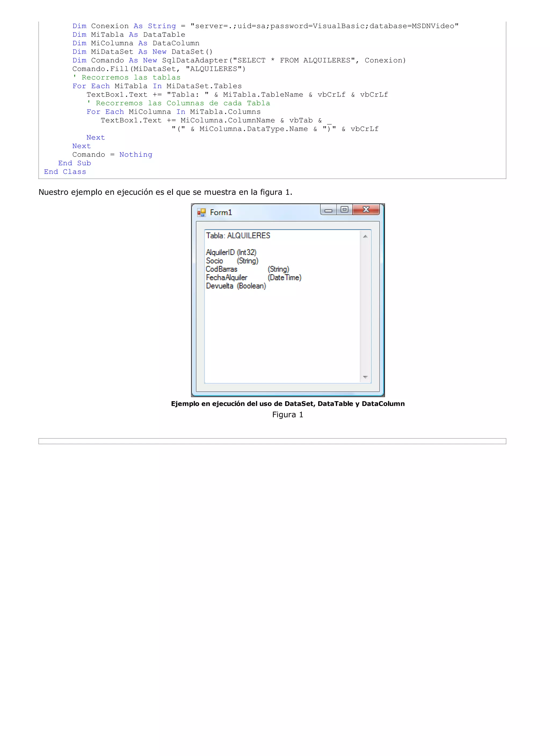Click the 'FechaAlquiler' text in textbox

tap(226, 277)
